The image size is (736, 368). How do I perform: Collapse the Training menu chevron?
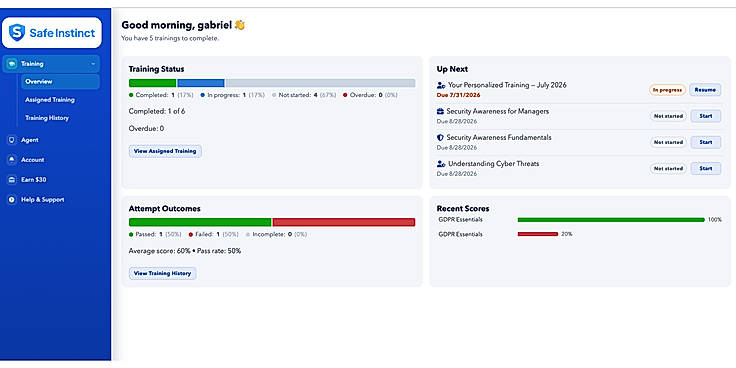click(x=93, y=64)
